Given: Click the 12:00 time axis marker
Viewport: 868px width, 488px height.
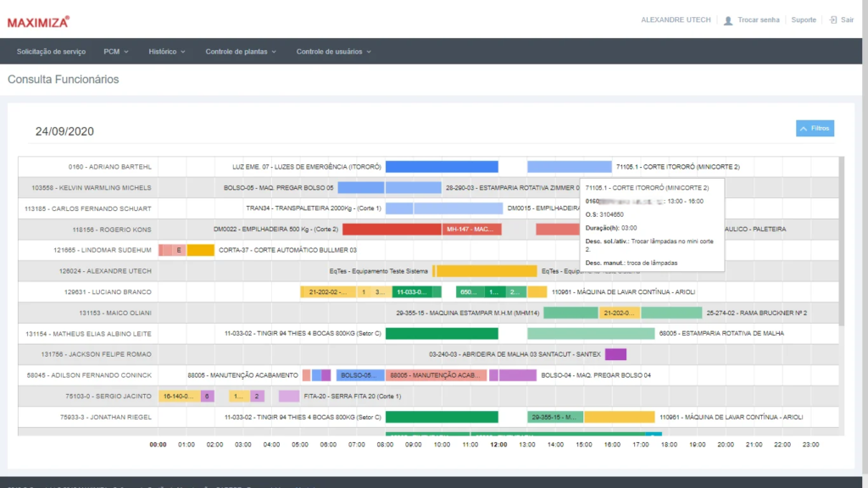Looking at the screenshot, I should point(498,444).
